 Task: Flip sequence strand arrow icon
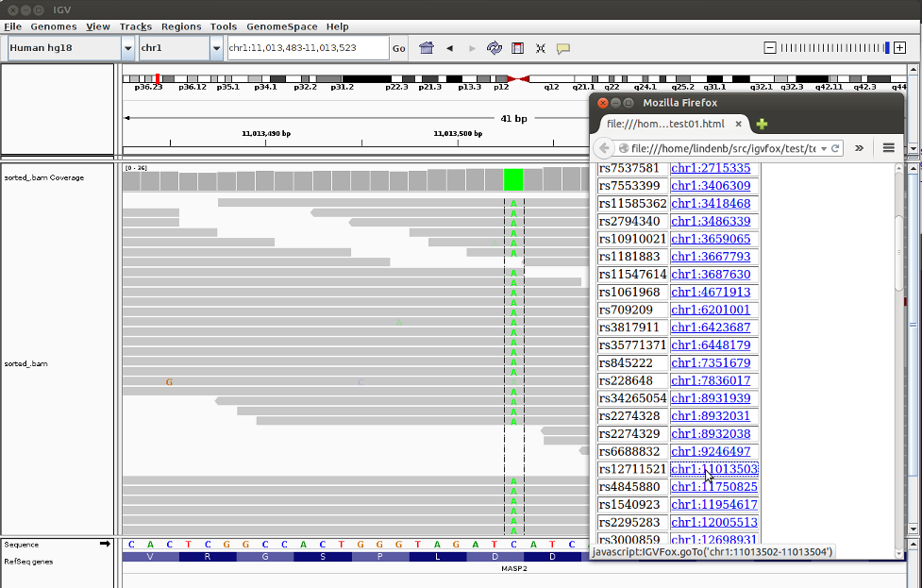105,544
